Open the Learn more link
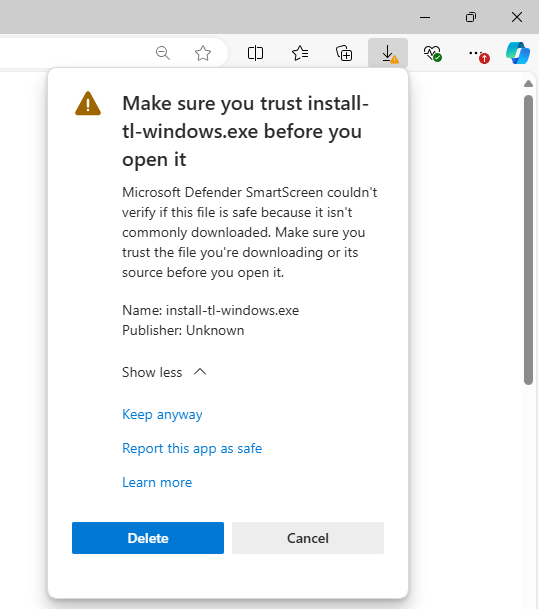539x609 pixels. [x=157, y=482]
